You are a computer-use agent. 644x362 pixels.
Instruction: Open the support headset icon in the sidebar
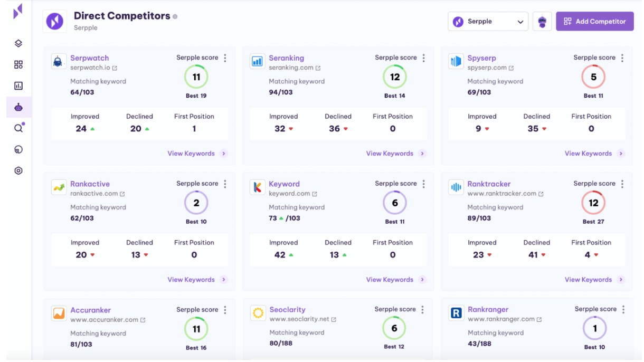18,150
